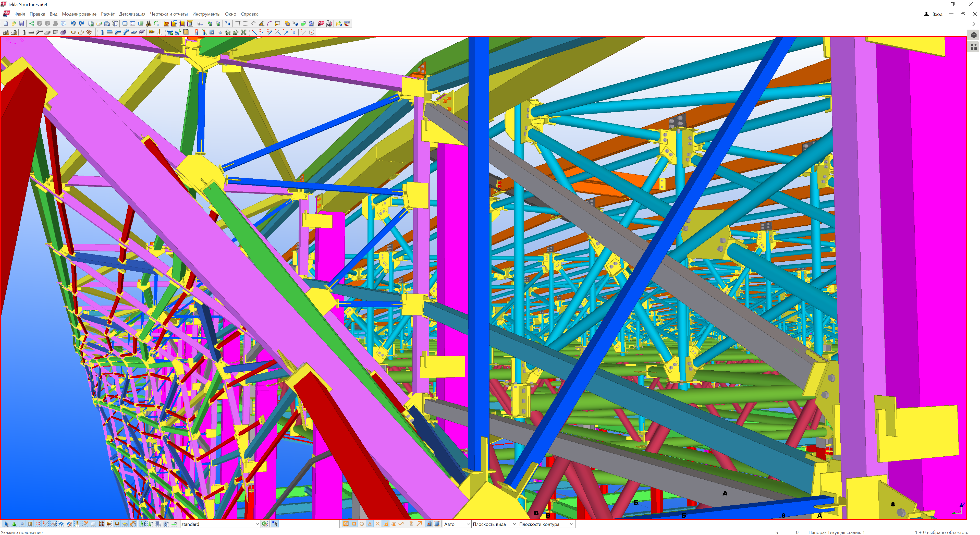Expand the standard selection filter dropdown

[257, 524]
